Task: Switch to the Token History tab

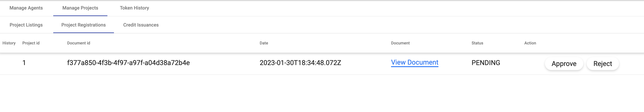Action: tap(134, 8)
